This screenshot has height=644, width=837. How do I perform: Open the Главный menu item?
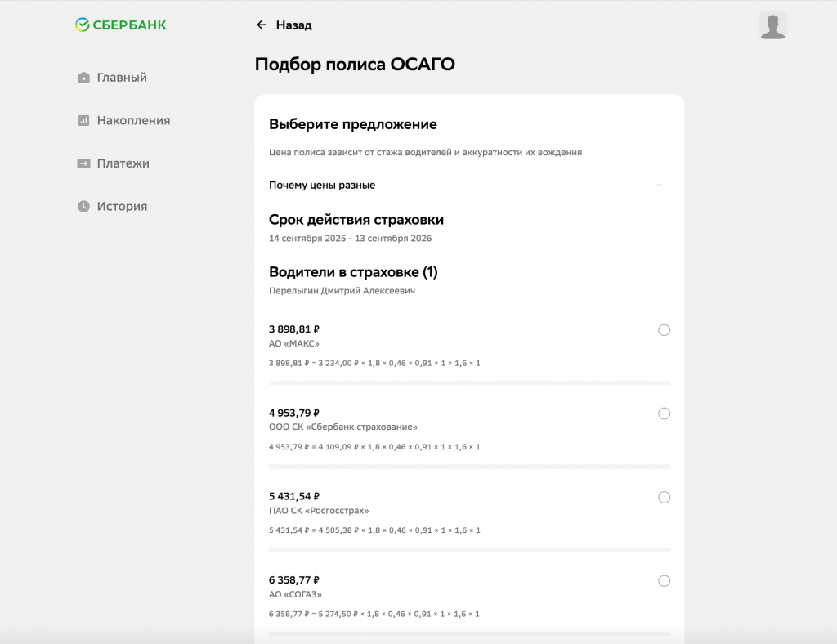[122, 78]
